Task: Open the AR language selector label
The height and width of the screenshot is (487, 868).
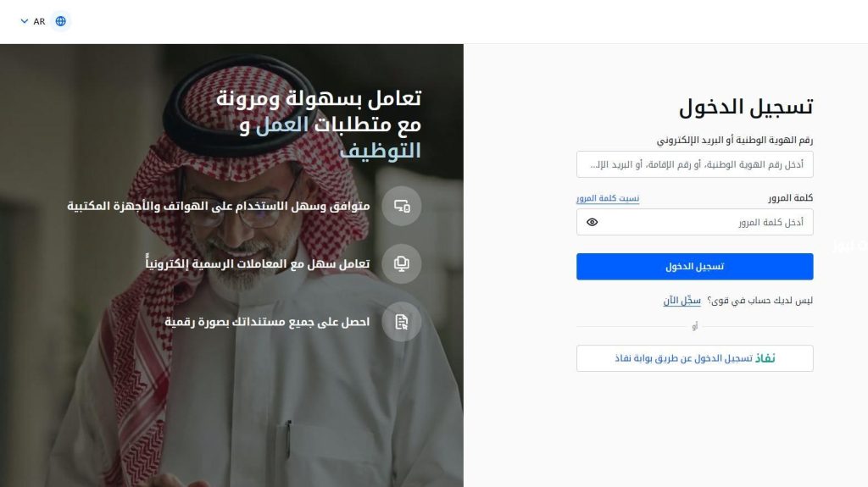Action: point(39,21)
